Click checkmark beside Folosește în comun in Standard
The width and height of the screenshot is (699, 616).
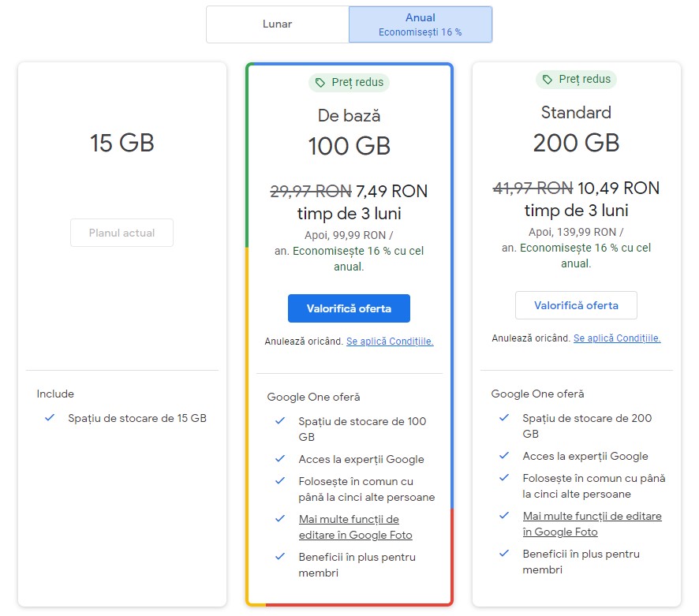[x=504, y=478]
